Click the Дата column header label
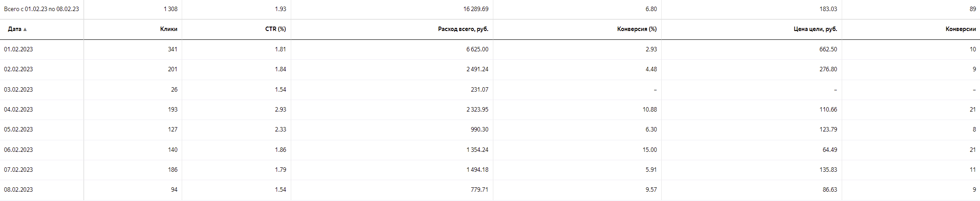Image resolution: width=980 pixels, height=201 pixels. (15, 29)
